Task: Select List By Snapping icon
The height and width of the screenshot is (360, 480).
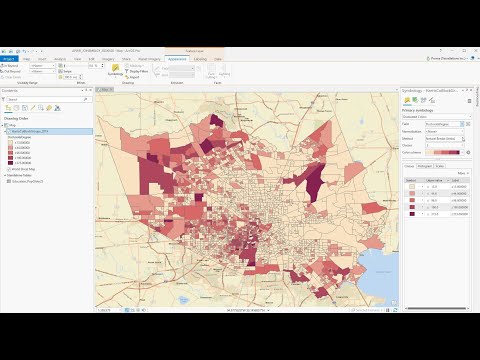Action: (41, 108)
